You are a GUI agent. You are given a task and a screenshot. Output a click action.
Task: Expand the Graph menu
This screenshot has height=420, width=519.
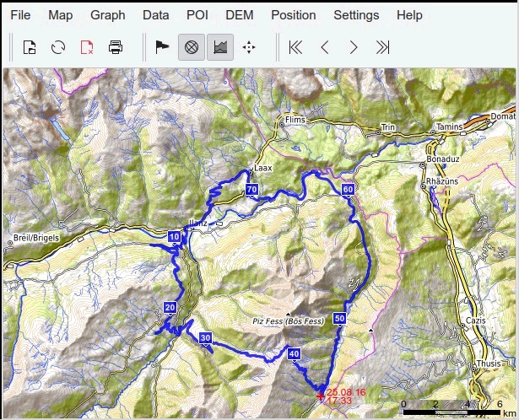coord(108,15)
